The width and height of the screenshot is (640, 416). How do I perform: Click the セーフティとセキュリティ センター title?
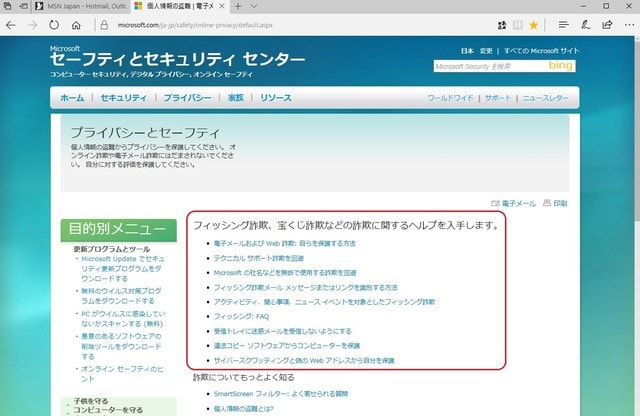coord(177,60)
